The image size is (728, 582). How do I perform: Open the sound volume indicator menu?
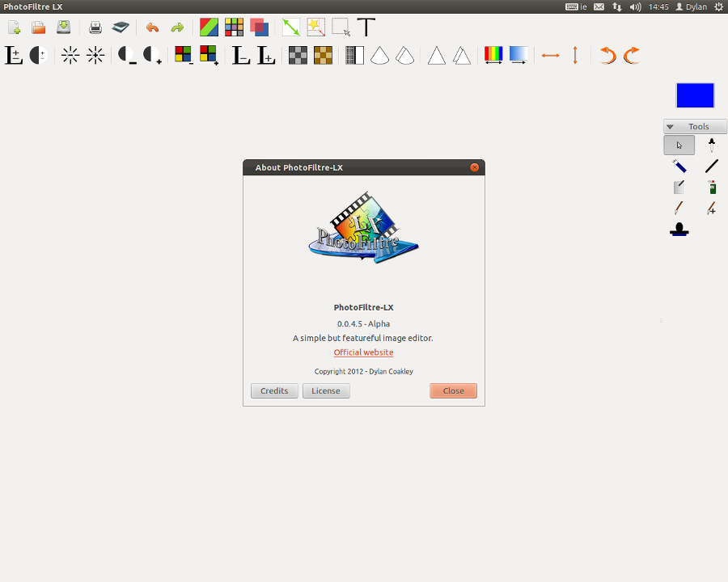pos(635,6)
